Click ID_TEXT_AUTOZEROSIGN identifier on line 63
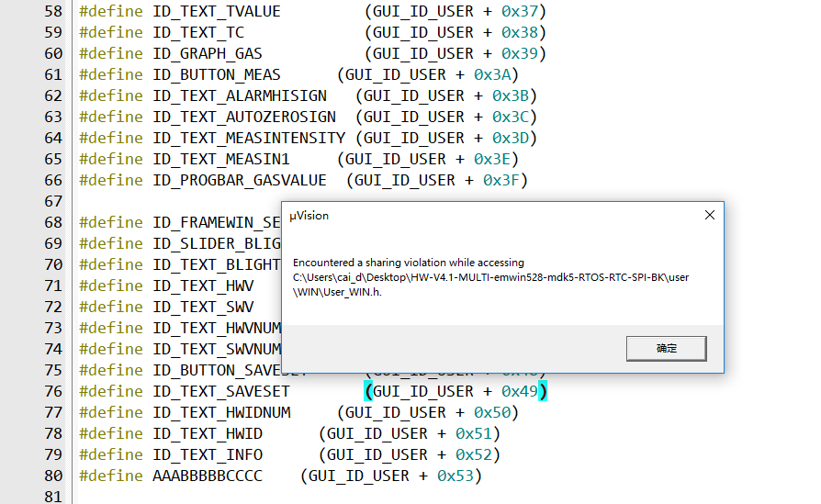 (x=244, y=117)
